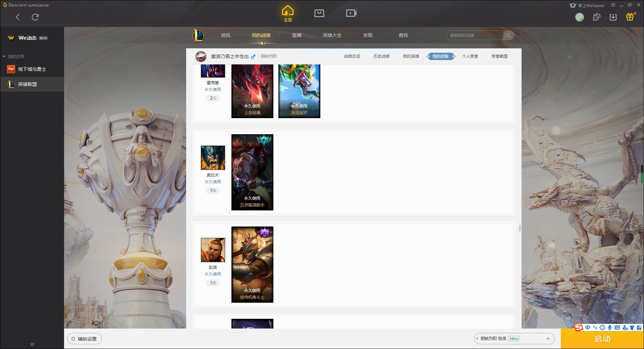644x349 pixels.
Task: Click 永久使用 under 雷克塞
Action: (213, 89)
